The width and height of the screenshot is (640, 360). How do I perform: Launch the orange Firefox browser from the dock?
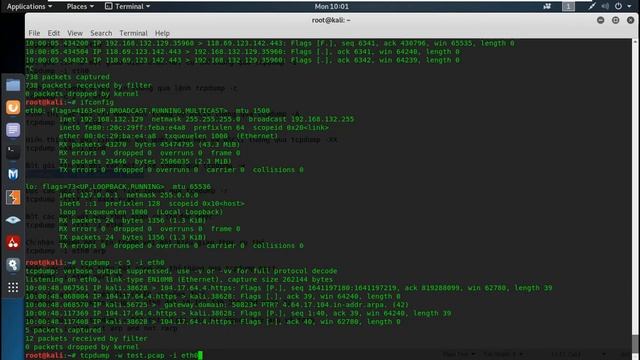point(13,107)
